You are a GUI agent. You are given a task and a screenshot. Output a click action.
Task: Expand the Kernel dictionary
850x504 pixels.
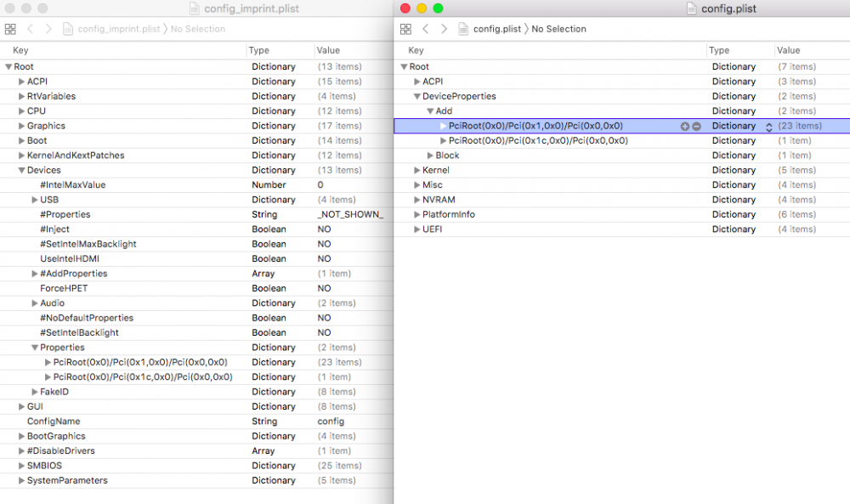coord(416,170)
